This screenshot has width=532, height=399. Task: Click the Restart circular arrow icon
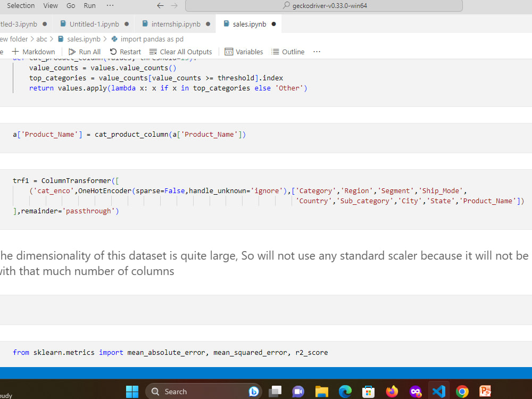pos(113,52)
